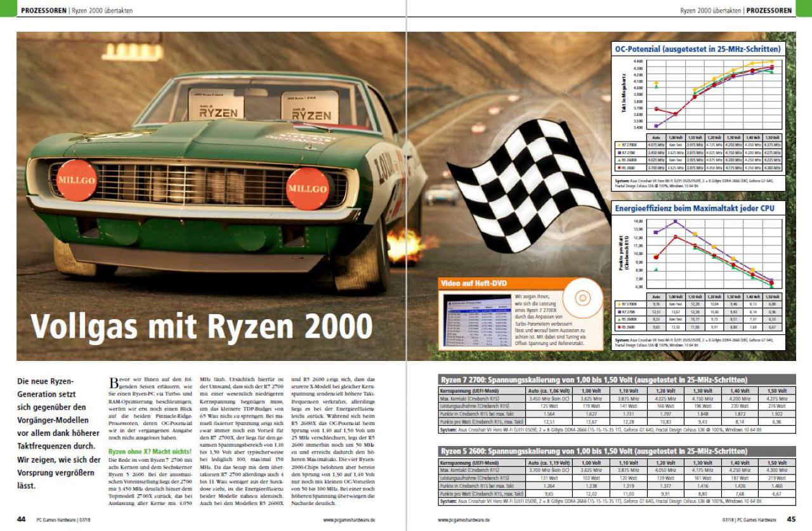
Task: Open www.pcgameshardware.de link on left page footer
Action: coord(349,520)
